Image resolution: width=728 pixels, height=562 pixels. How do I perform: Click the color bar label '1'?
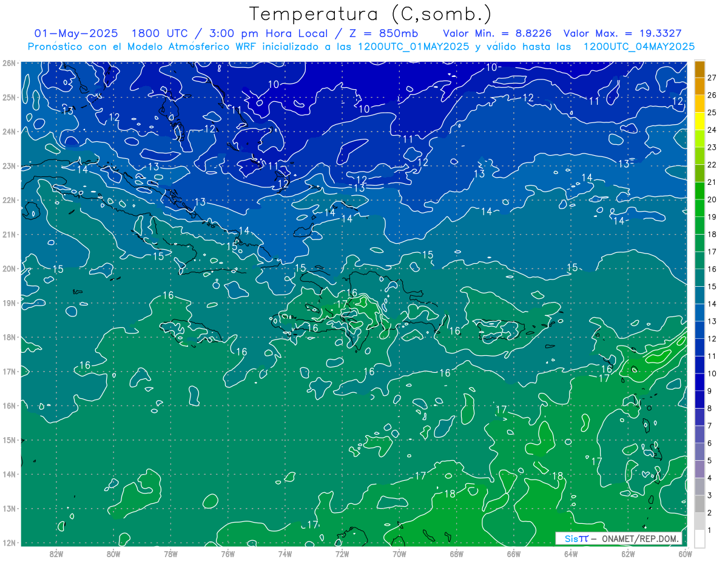click(x=710, y=530)
